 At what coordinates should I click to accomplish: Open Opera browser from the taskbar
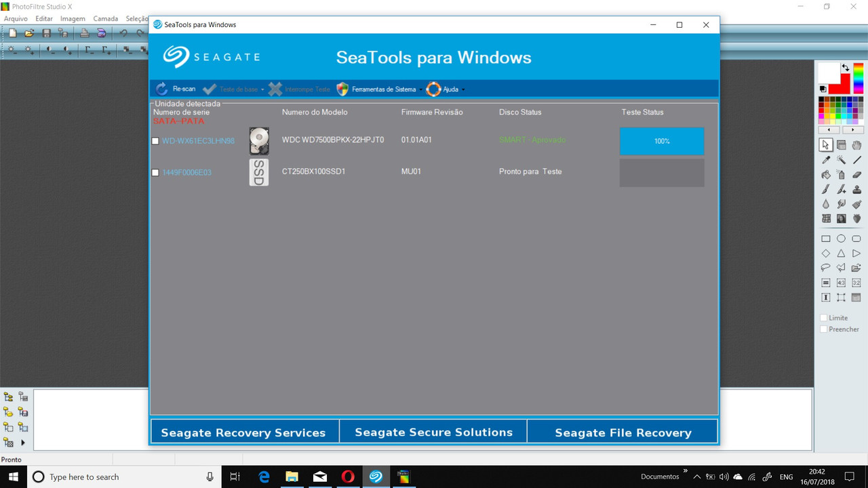point(347,477)
